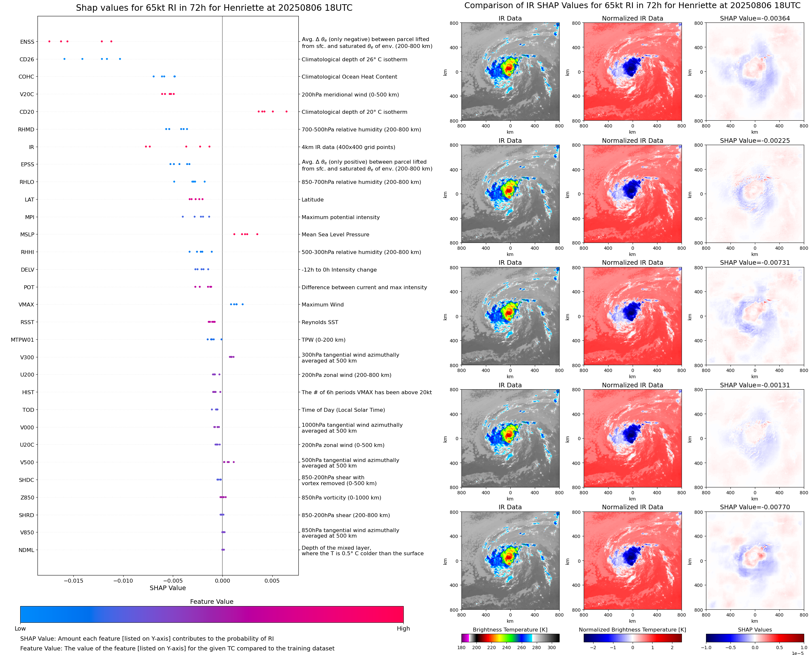Click the SHAP Value=-0.00731 map
Viewport: 812px width, 655px height.
[x=755, y=316]
